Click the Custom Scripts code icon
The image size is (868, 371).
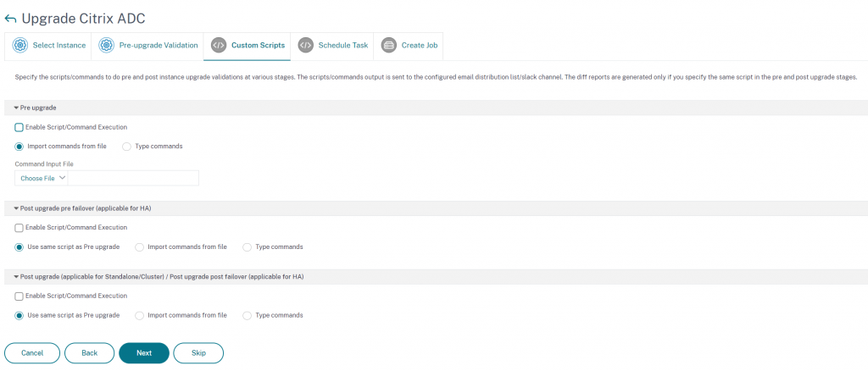219,46
